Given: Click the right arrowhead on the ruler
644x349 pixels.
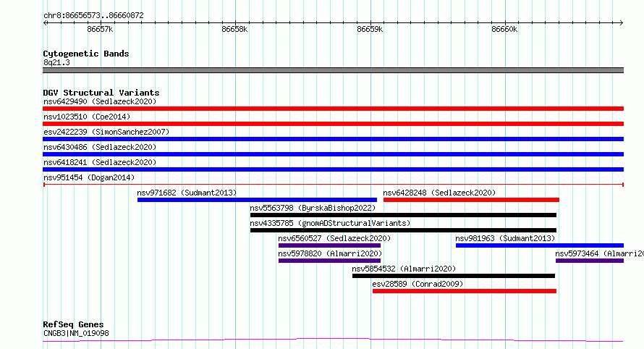Looking at the screenshot, I should pyautogui.click(x=622, y=23).
